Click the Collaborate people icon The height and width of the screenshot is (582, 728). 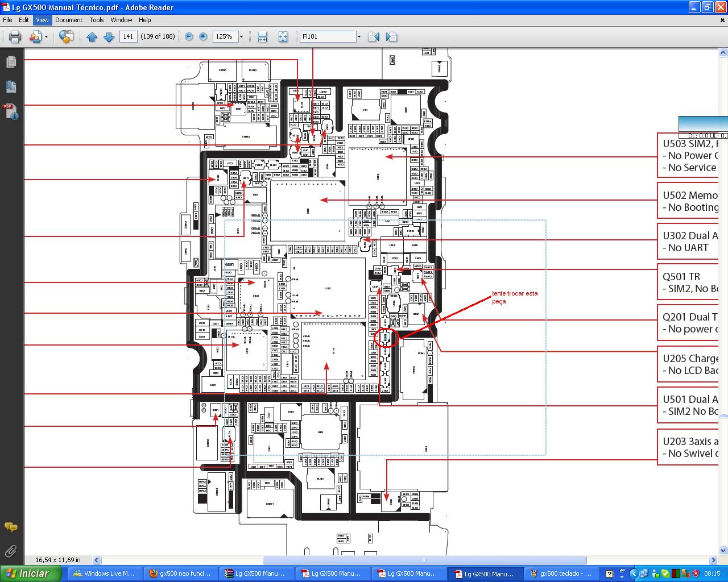point(35,37)
